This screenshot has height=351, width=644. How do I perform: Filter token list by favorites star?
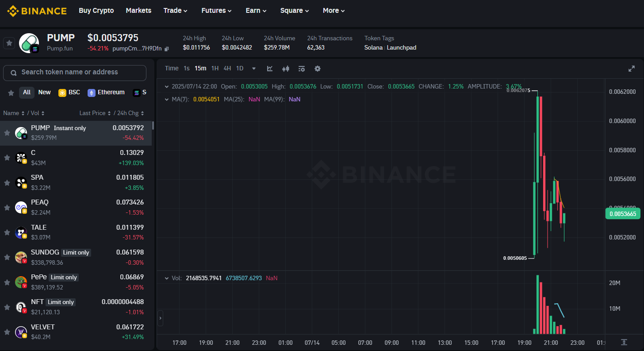click(11, 93)
